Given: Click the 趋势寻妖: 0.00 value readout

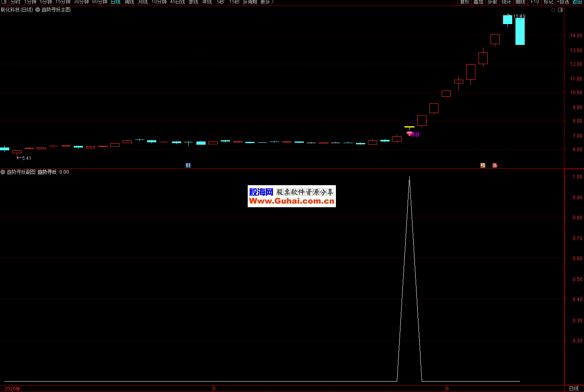Looking at the screenshot, I should [x=53, y=172].
